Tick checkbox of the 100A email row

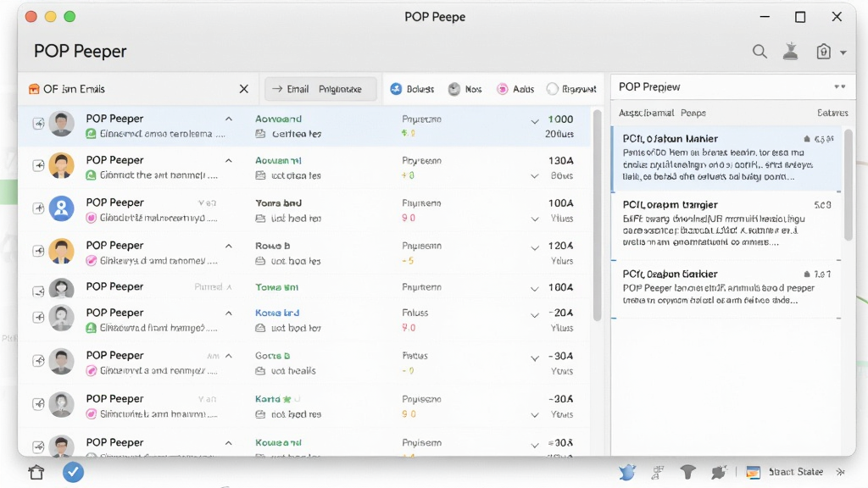(38, 208)
